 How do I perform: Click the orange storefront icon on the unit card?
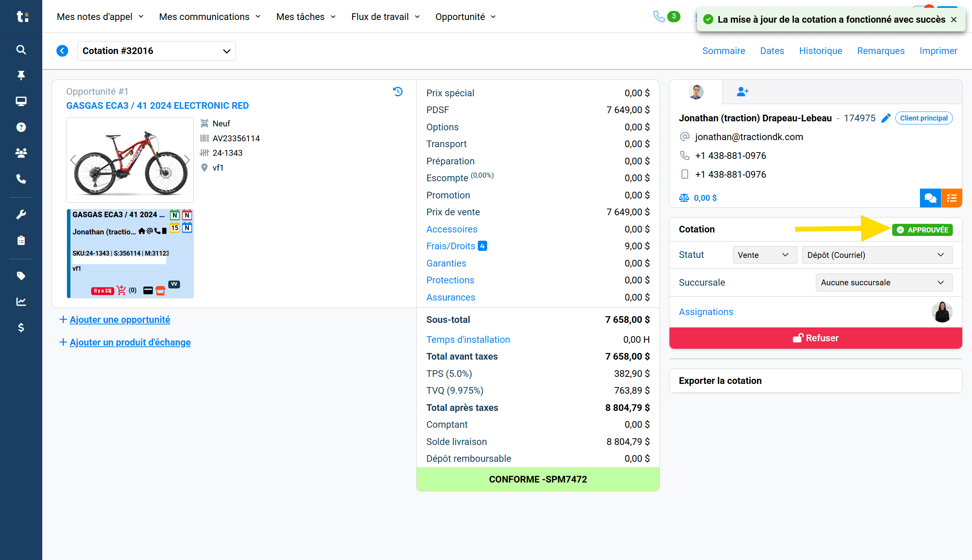pyautogui.click(x=160, y=290)
